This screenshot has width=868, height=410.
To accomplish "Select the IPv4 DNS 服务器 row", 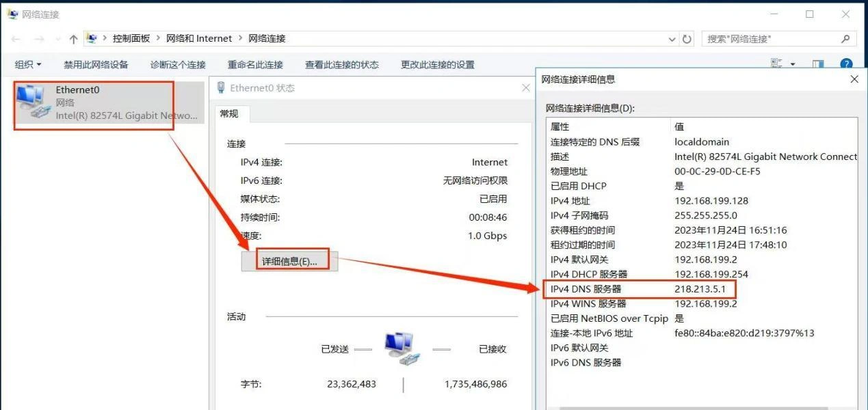I will 638,289.
